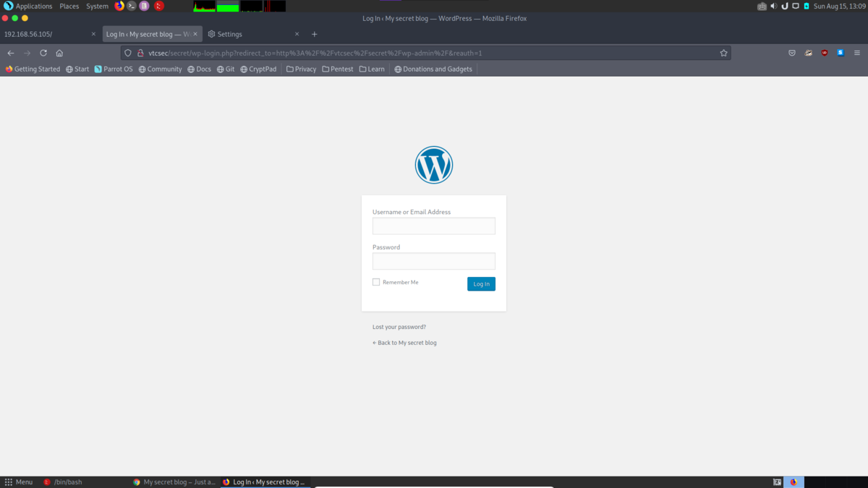Bookmark this page with the star icon

coord(723,53)
